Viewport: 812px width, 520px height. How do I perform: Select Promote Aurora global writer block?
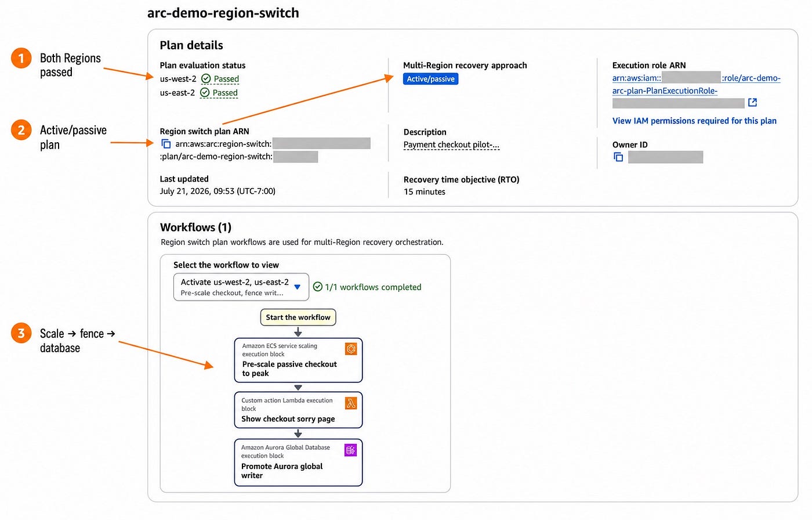(298, 463)
